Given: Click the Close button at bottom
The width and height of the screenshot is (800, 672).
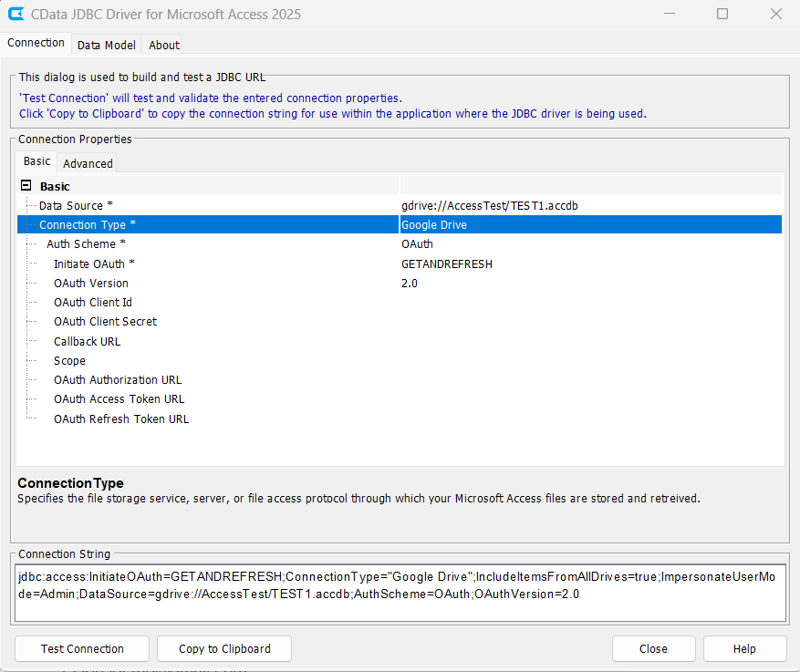Looking at the screenshot, I should click(653, 648).
